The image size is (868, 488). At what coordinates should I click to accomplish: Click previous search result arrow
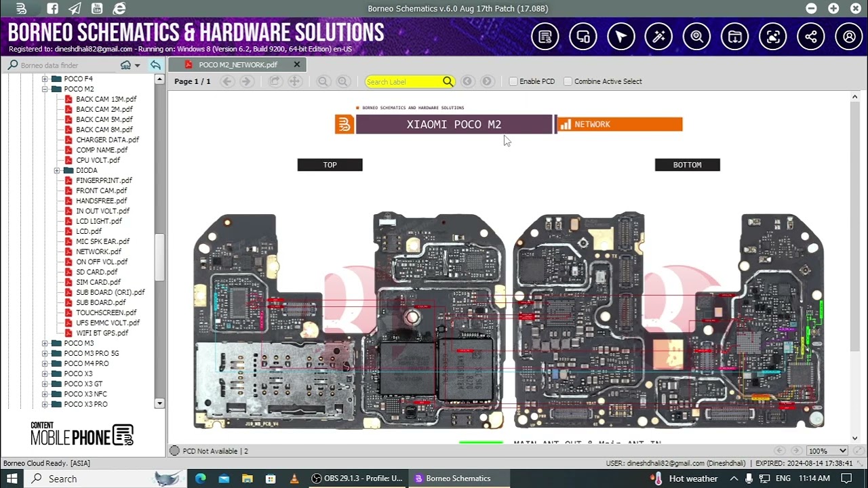pos(467,81)
